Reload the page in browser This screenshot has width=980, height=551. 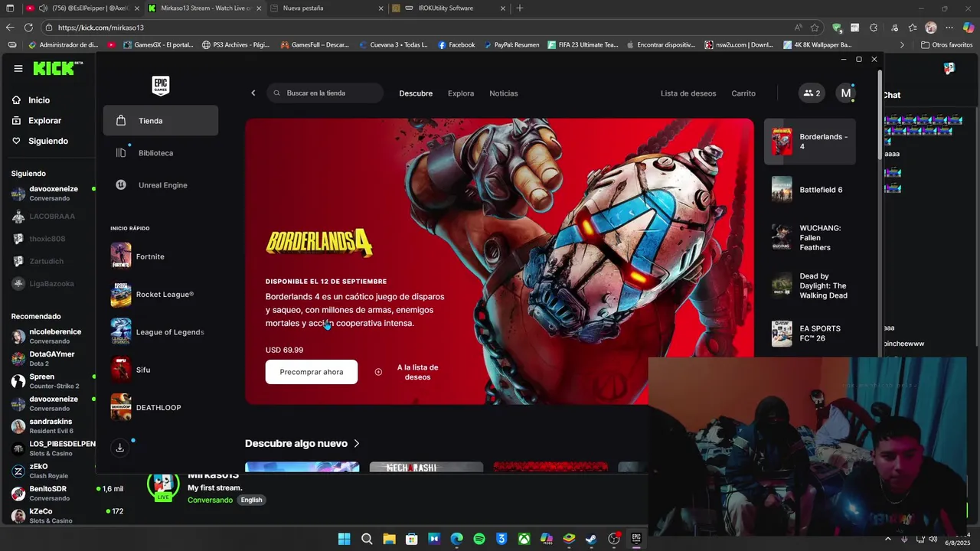click(28, 28)
